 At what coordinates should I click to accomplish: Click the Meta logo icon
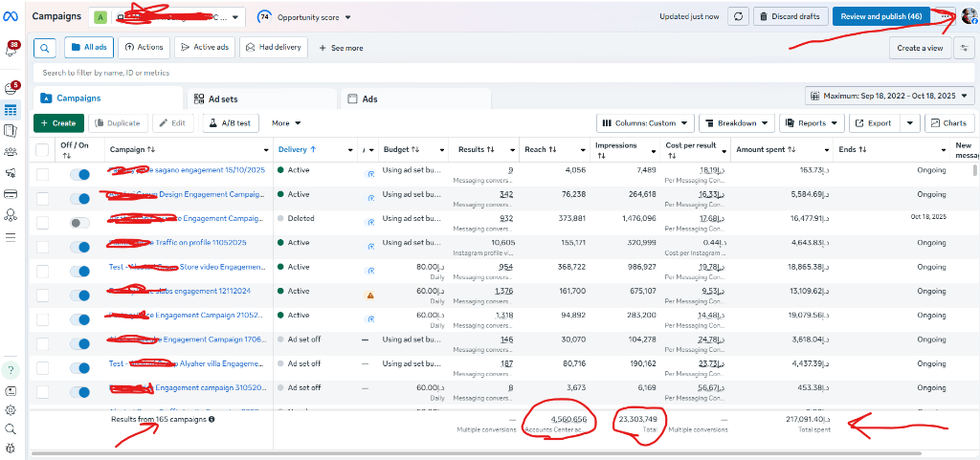tap(11, 16)
